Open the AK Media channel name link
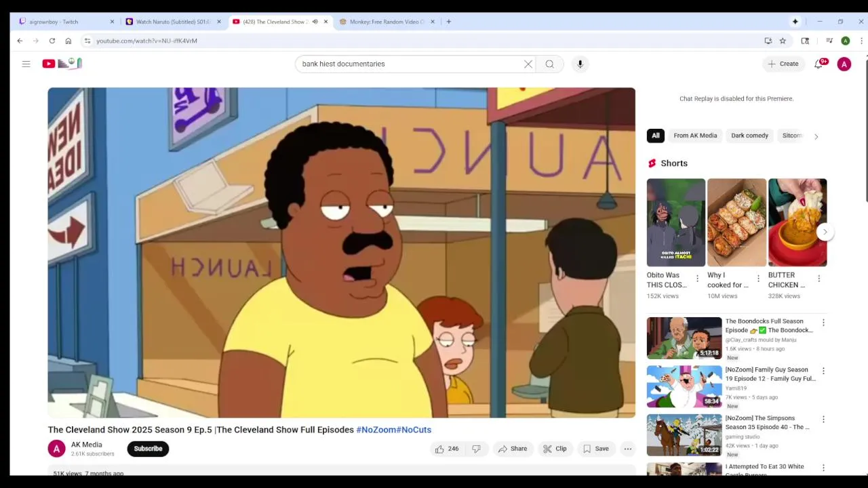 pyautogui.click(x=87, y=445)
